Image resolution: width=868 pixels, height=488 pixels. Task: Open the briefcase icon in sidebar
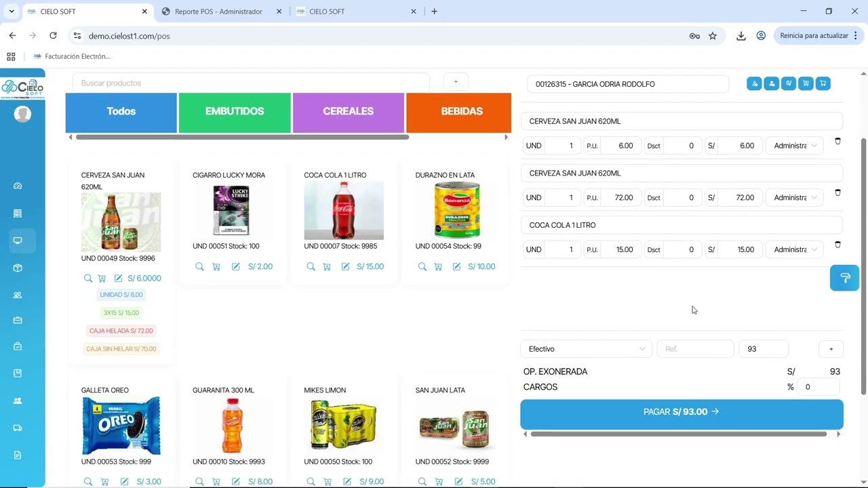pos(18,321)
